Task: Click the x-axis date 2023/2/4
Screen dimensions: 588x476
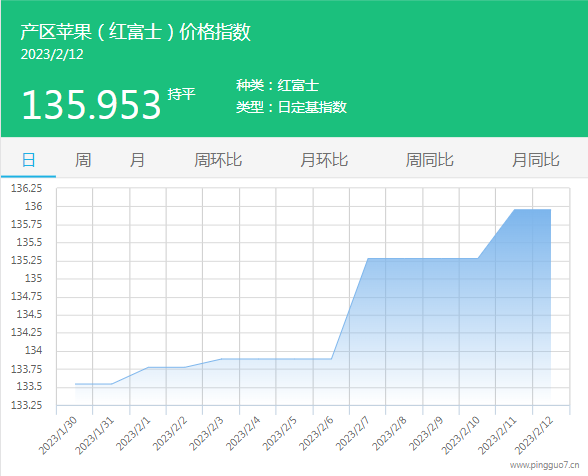Action: click(243, 434)
